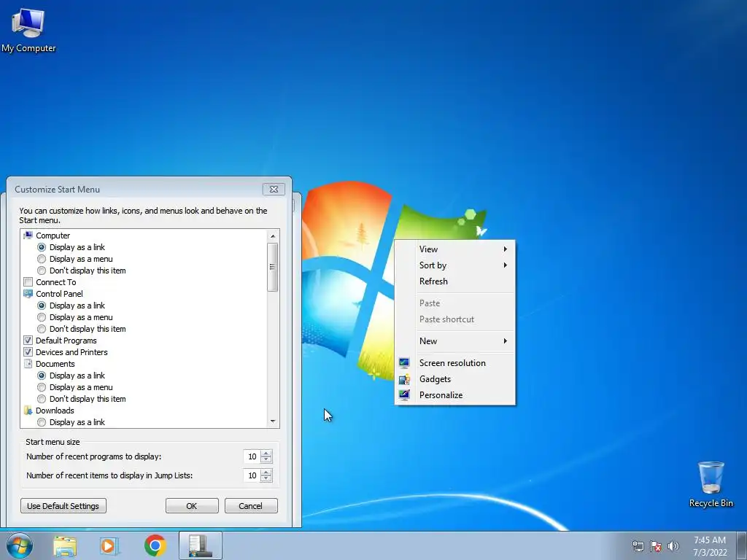747x560 pixels.
Task: Click the Cancel button
Action: tap(251, 506)
